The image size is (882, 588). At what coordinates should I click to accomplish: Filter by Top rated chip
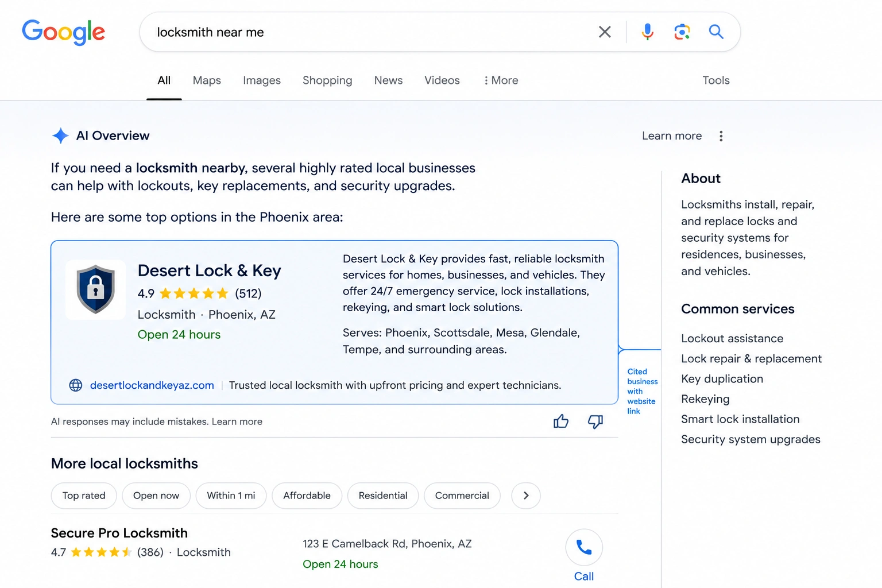(84, 496)
